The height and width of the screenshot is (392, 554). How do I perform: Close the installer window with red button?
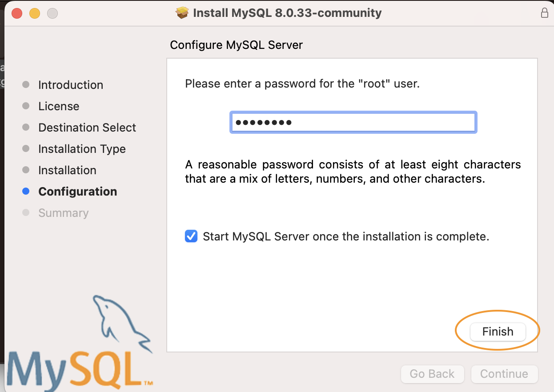point(17,13)
